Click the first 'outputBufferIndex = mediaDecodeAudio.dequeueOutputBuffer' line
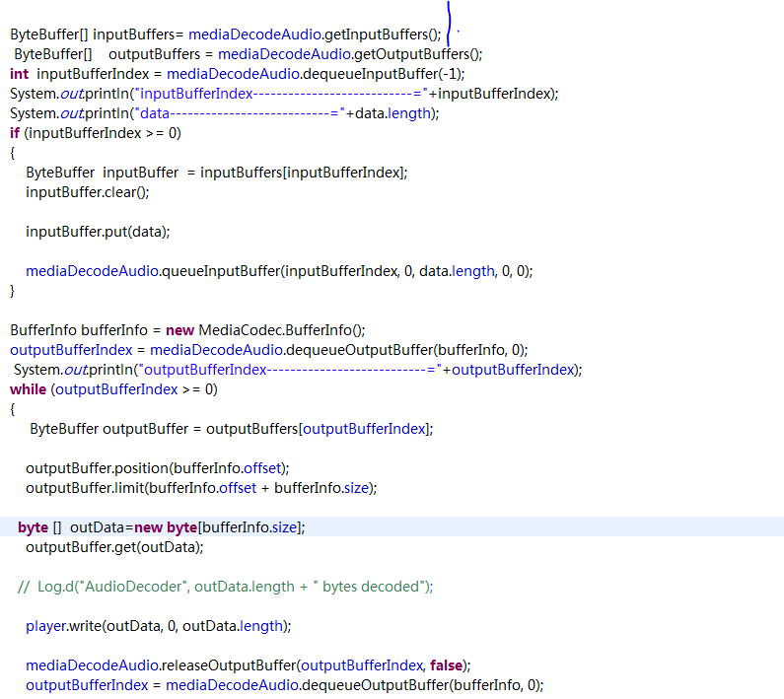The height and width of the screenshot is (699, 784). click(x=269, y=350)
